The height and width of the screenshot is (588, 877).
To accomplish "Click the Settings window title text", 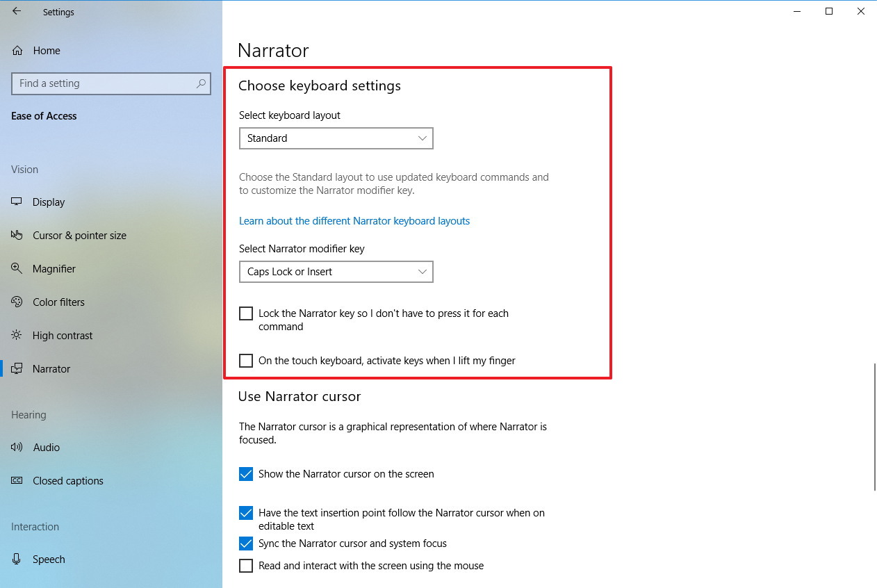I will pos(58,13).
